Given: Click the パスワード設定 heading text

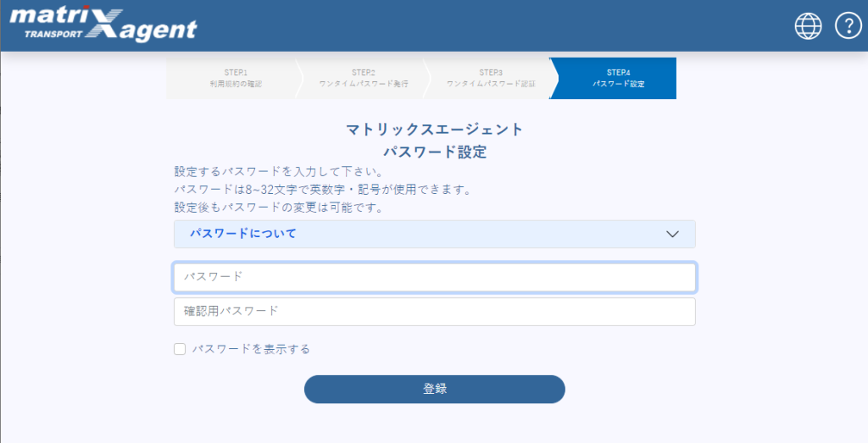Looking at the screenshot, I should pyautogui.click(x=435, y=152).
